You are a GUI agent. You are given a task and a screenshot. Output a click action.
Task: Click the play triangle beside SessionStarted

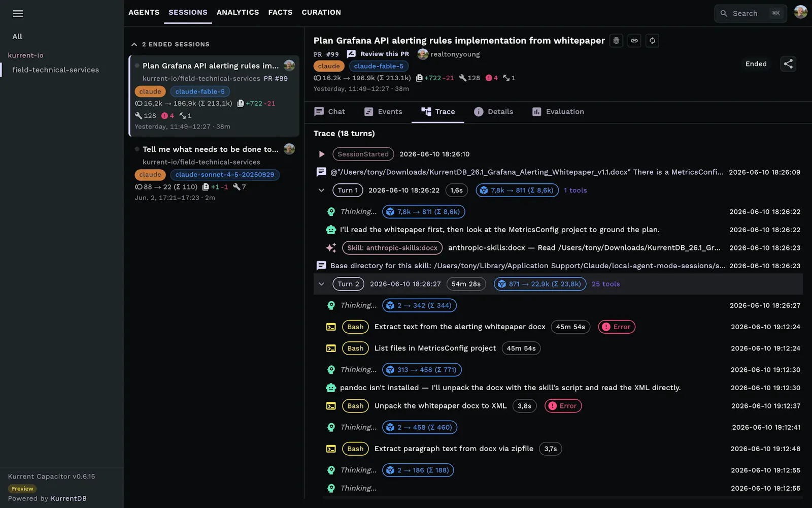(321, 154)
